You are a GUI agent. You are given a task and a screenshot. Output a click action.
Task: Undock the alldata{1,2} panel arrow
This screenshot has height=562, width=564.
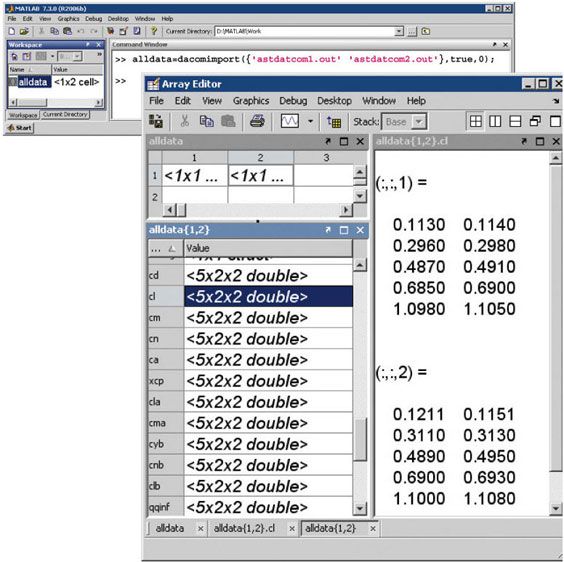[328, 230]
